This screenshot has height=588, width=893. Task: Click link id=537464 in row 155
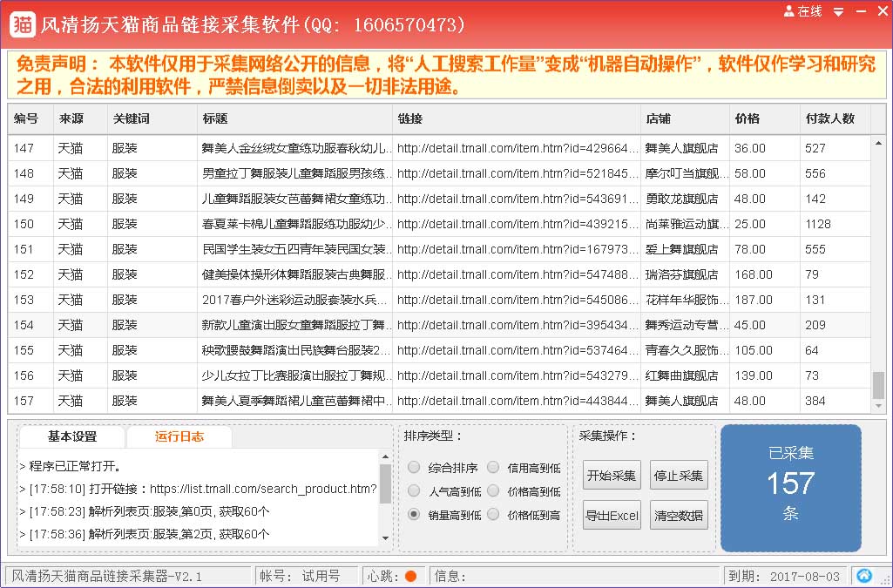518,350
